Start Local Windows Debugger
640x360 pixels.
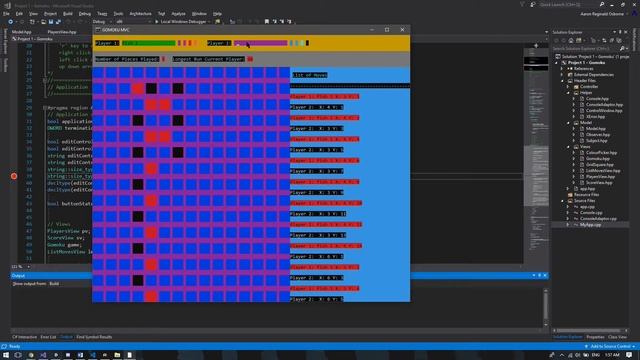[182, 22]
